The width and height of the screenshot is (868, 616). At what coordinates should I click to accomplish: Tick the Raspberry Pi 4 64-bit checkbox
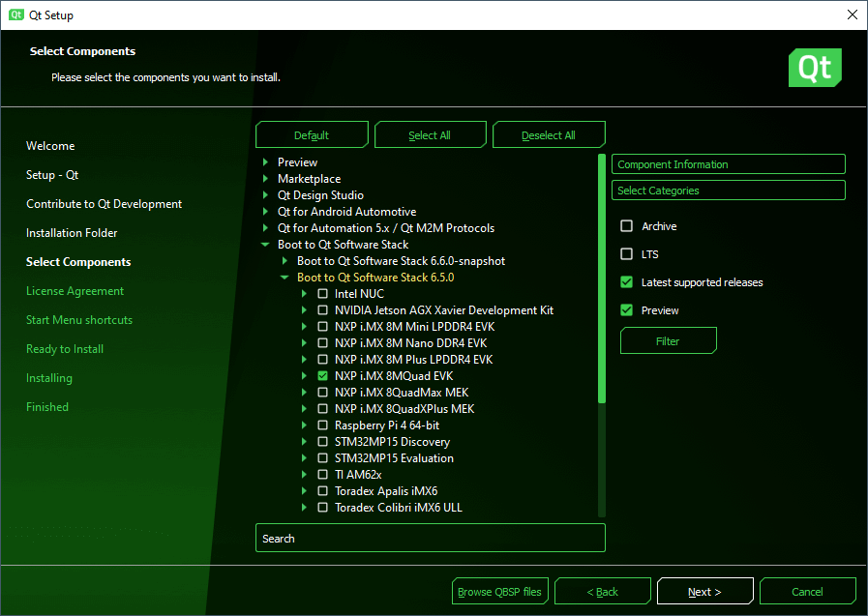322,425
